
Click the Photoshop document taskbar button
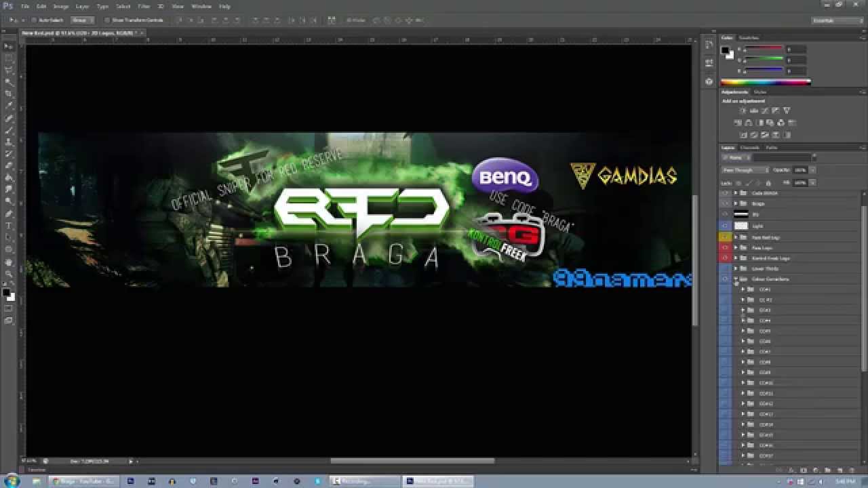438,481
